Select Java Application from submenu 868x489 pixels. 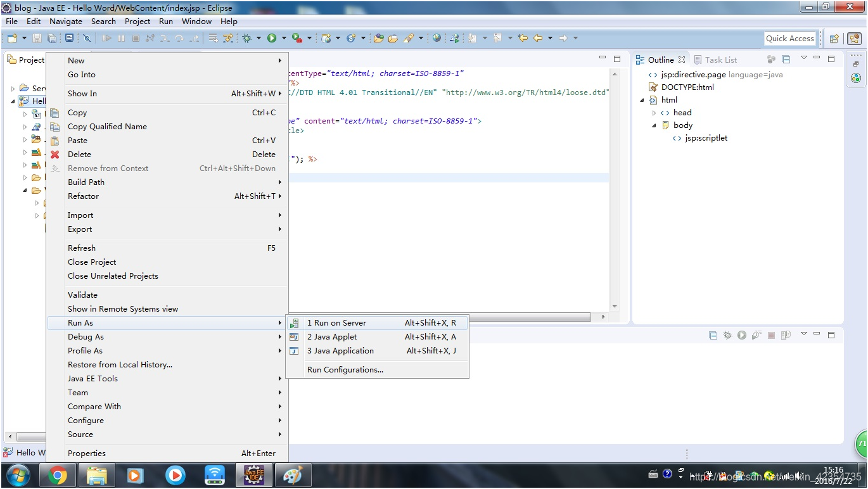(x=378, y=351)
